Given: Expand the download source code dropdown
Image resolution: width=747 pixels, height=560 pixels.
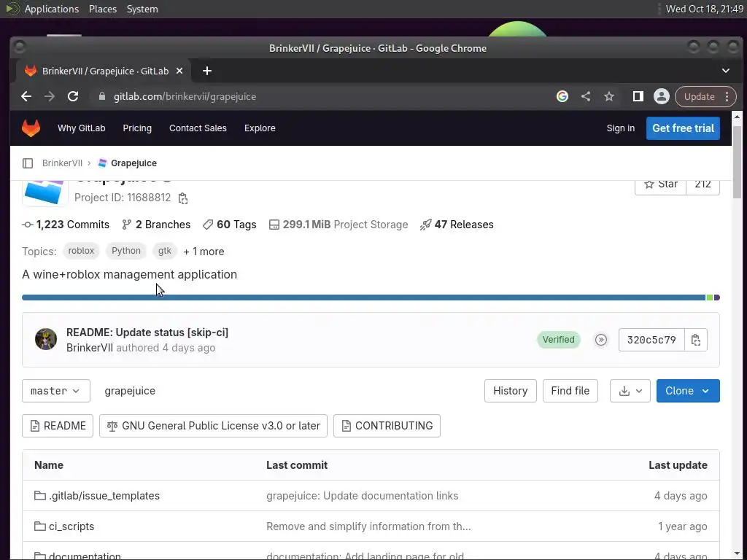Looking at the screenshot, I should point(630,391).
